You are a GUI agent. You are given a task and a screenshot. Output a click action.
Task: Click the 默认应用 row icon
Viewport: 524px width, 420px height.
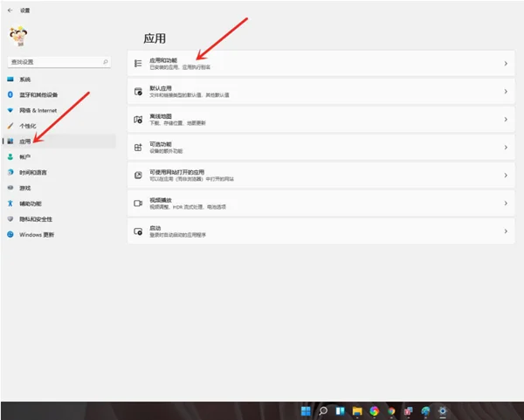tap(138, 91)
